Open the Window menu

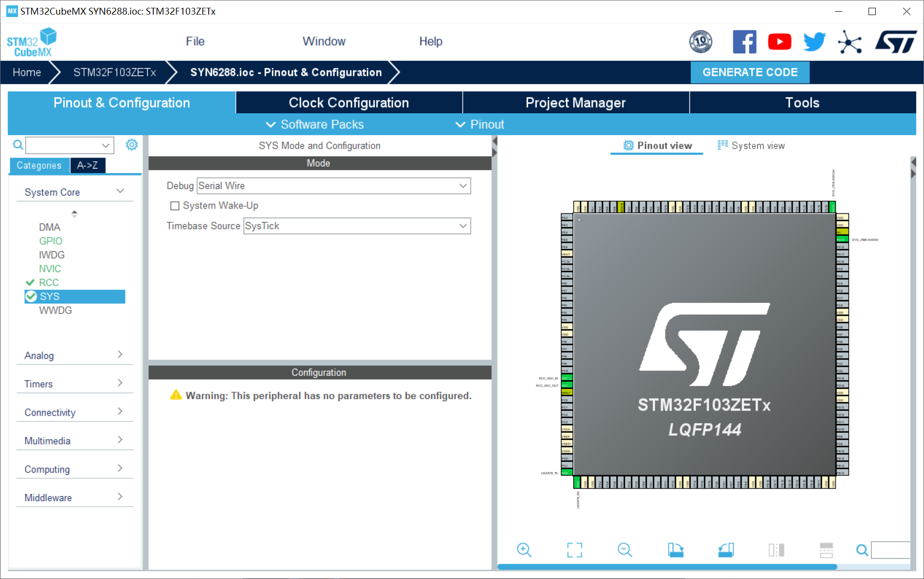point(324,41)
